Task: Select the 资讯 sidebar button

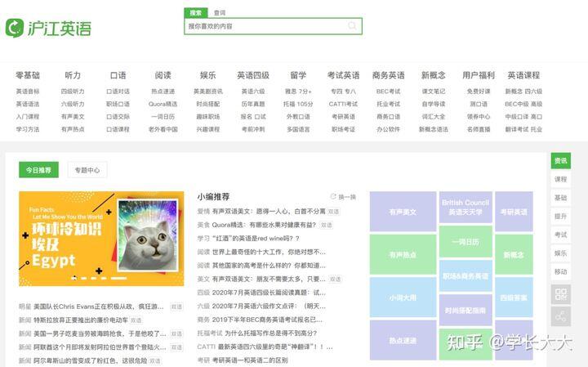Action: click(560, 160)
